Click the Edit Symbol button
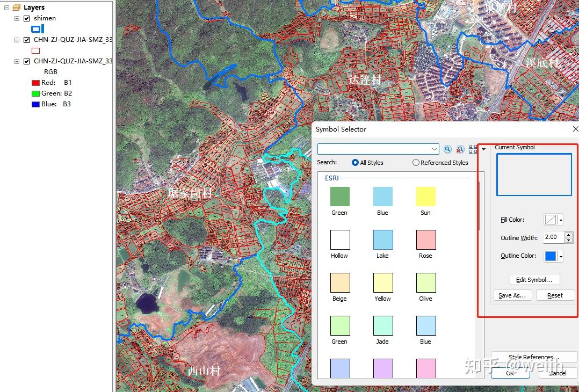The width and height of the screenshot is (579, 392). [534, 279]
